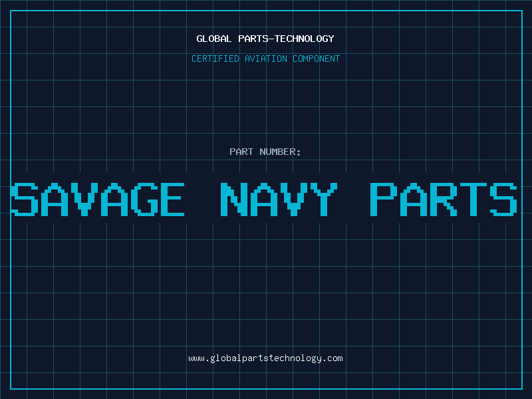Click the letter R in large PARTS
Viewport: 532px width, 399px height.
[x=444, y=199]
